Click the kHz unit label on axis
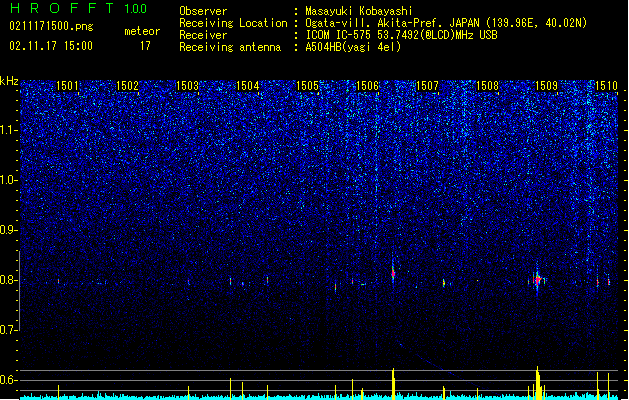 9,81
